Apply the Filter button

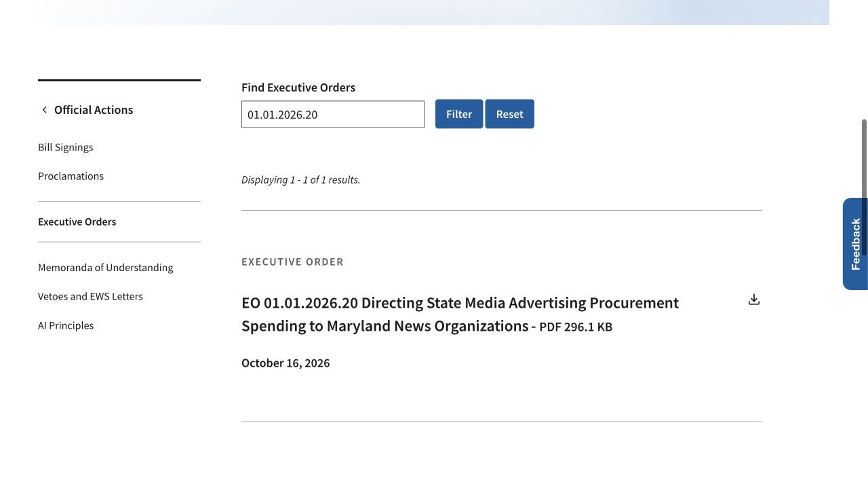tap(459, 114)
